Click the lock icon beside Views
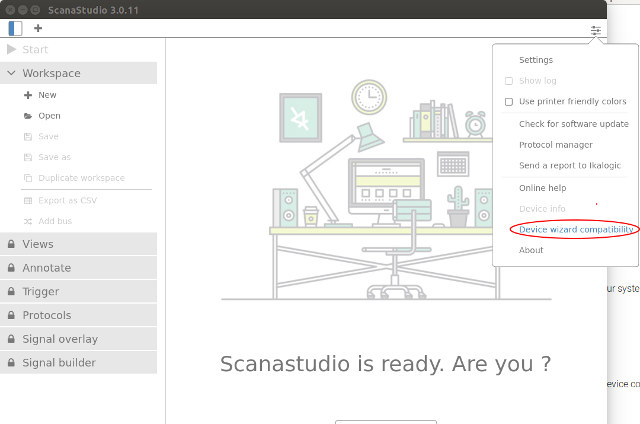The image size is (640, 424). tap(11, 244)
